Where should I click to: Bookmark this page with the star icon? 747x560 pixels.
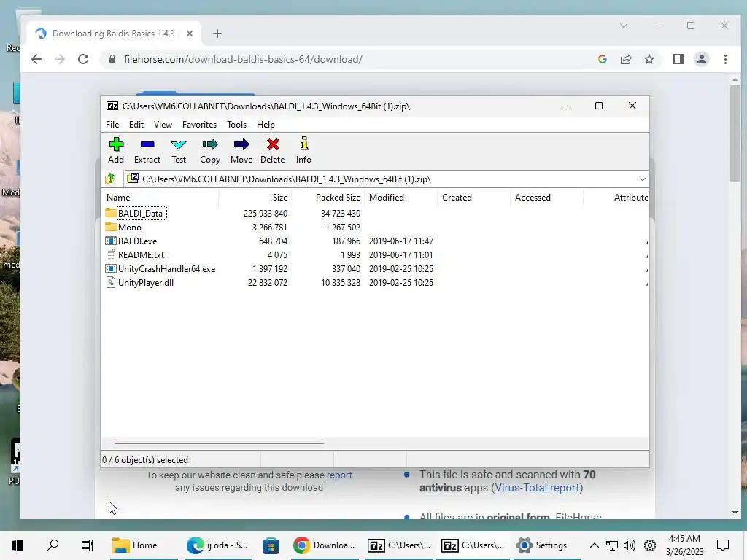click(649, 59)
